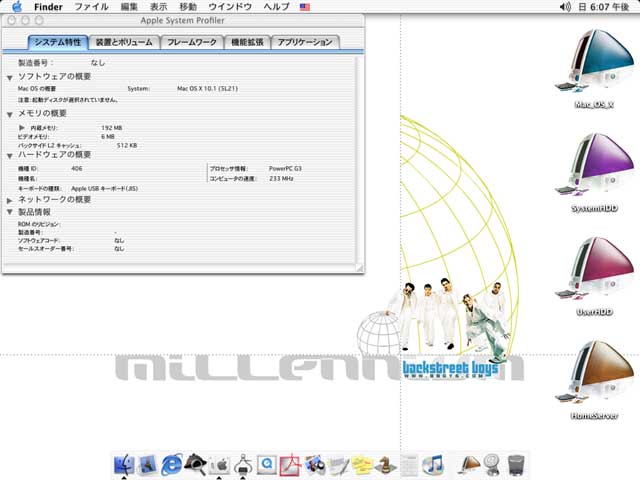Click the white document icon beside iTunes in dock

point(409,465)
